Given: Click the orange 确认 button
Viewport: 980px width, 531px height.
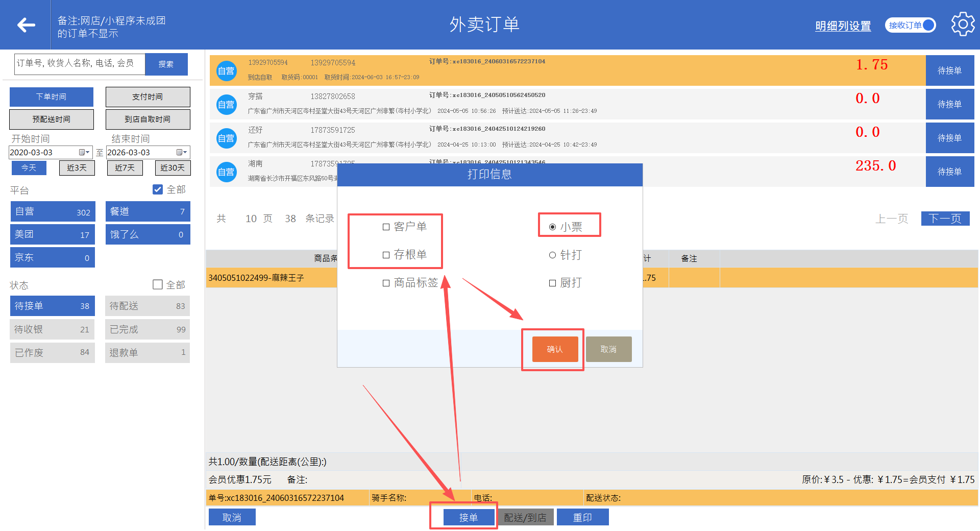Looking at the screenshot, I should [x=555, y=349].
